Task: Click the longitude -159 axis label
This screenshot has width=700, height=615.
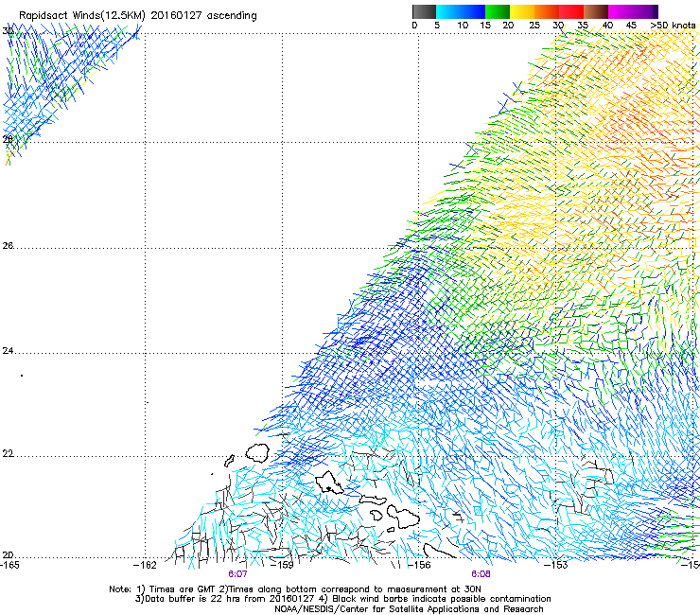Action: (x=282, y=565)
